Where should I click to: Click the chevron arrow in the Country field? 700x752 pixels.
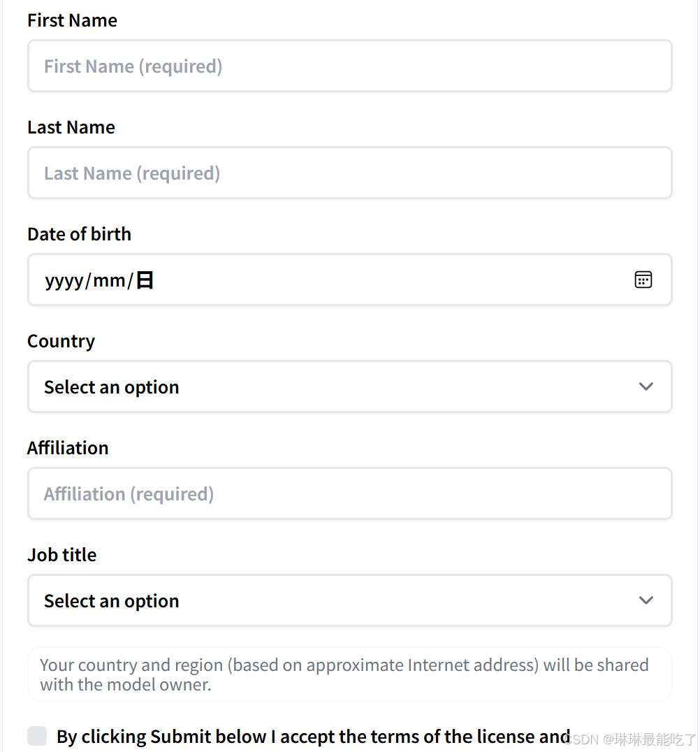pos(646,386)
